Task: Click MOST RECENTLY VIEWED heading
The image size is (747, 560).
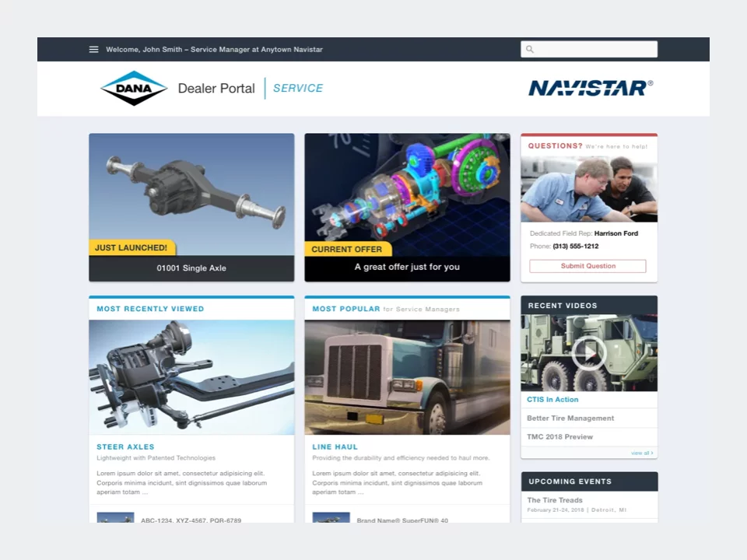Action: [x=150, y=309]
